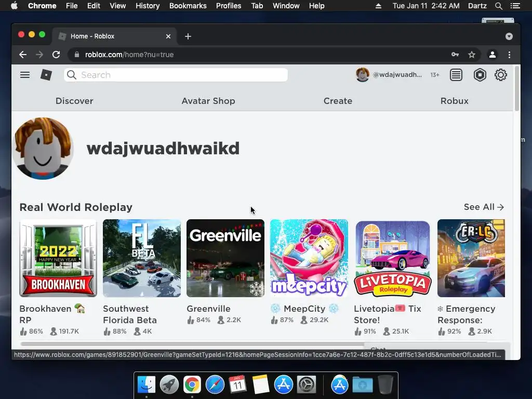
Task: Reload the Roblox page
Action: point(56,55)
